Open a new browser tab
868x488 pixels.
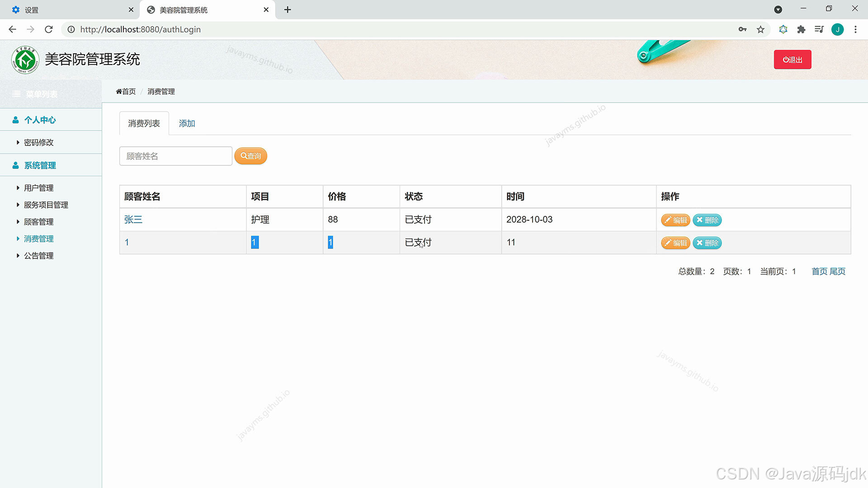288,9
